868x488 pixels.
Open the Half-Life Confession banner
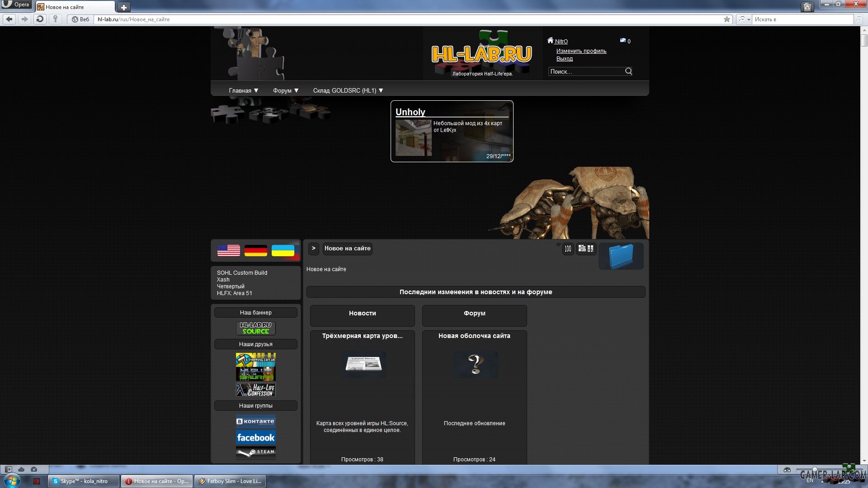click(x=256, y=389)
